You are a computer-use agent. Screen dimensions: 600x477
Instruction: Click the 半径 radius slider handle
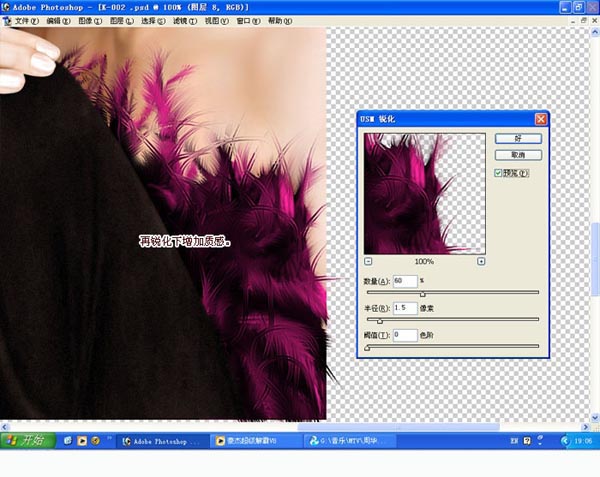[380, 321]
